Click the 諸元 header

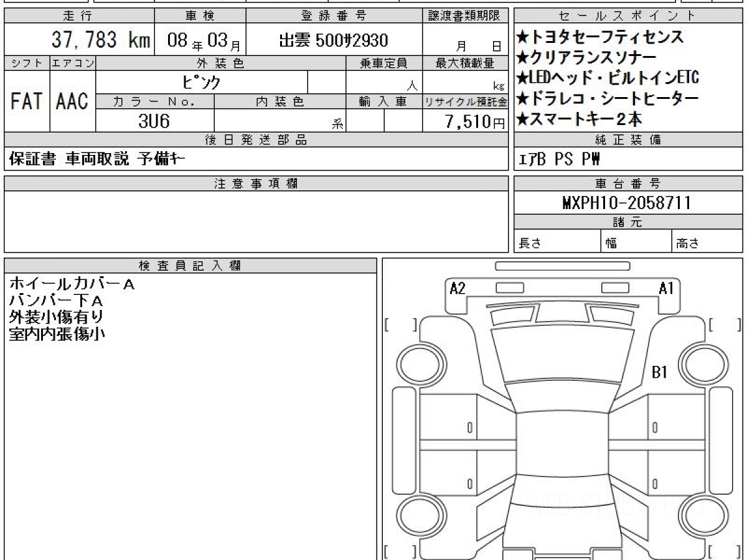tap(628, 223)
